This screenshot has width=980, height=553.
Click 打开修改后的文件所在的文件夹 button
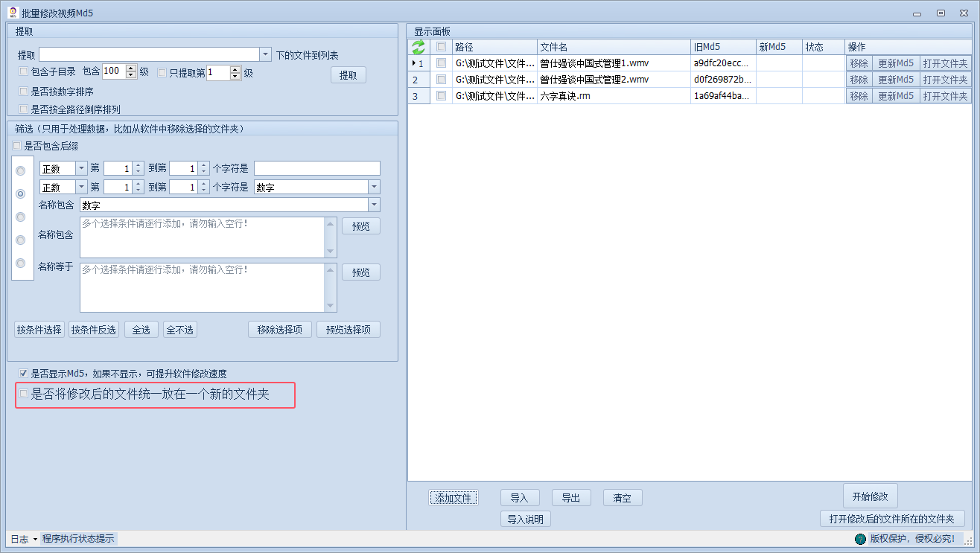pos(892,518)
